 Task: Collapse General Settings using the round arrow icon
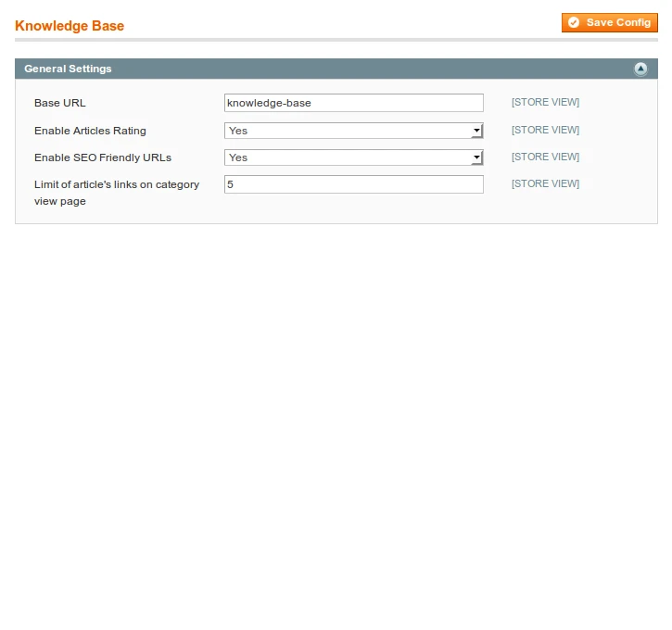pos(640,69)
